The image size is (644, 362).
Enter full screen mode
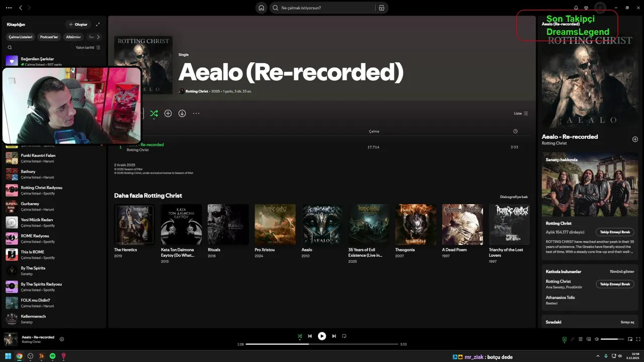(638, 339)
